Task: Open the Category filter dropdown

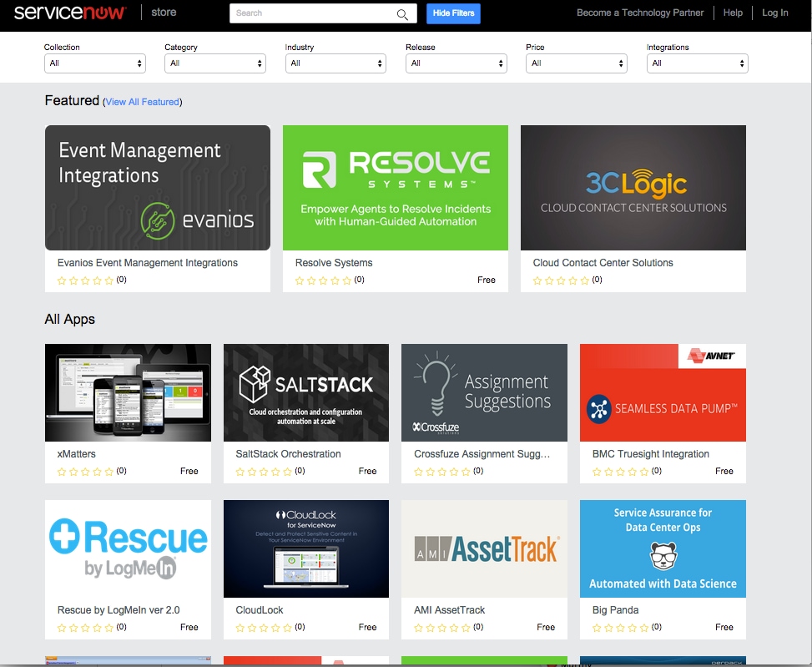Action: 214,63
